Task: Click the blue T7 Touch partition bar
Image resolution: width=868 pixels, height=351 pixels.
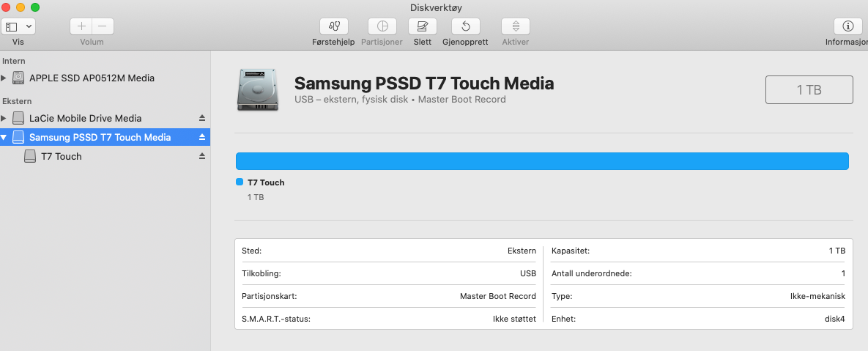Action: (543, 161)
